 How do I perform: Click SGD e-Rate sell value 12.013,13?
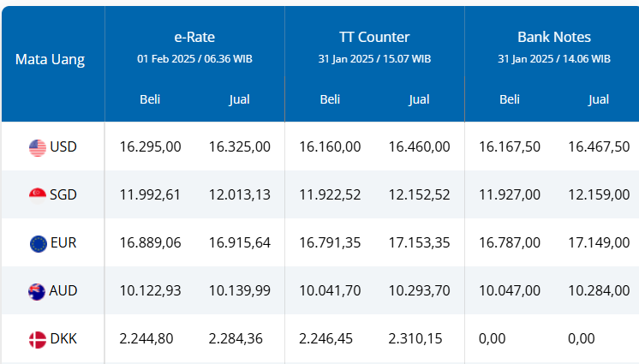[x=239, y=195]
